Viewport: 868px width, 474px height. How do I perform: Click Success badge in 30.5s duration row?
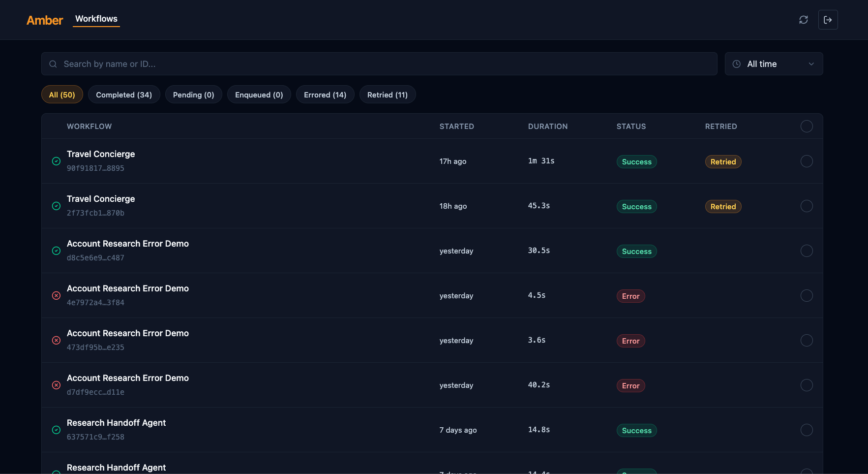(x=636, y=251)
